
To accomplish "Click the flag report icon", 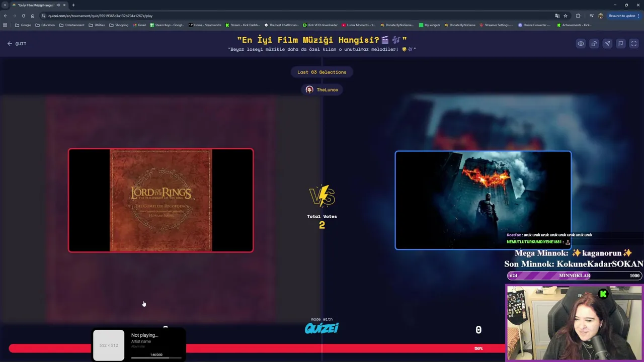I will [621, 44].
